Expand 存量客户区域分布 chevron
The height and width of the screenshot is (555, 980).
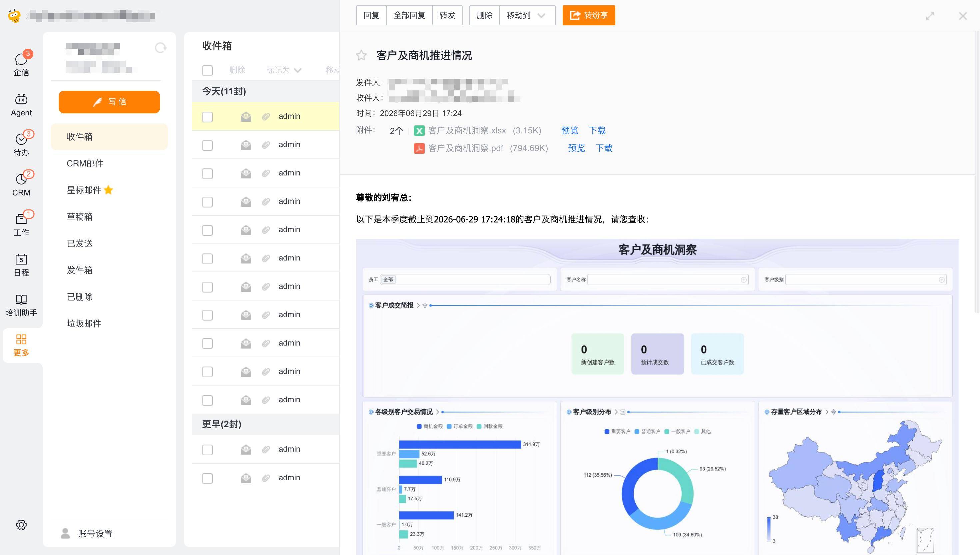(x=827, y=412)
